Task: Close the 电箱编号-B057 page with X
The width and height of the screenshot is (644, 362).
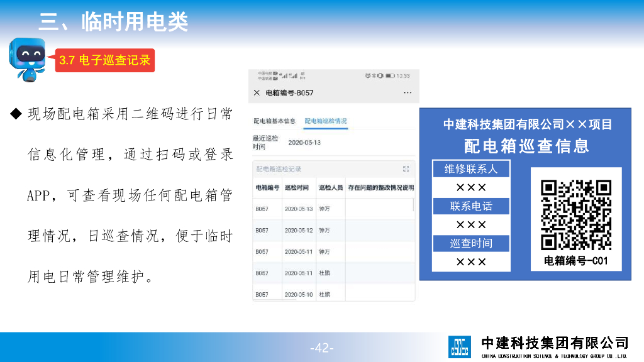Action: [x=257, y=93]
